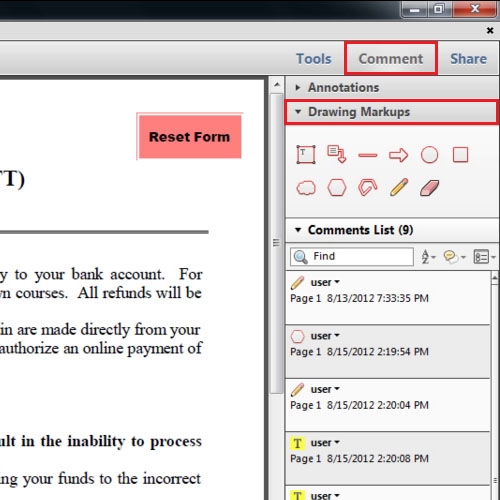The image size is (500, 500).
Task: Open the Share pane
Action: point(468,59)
